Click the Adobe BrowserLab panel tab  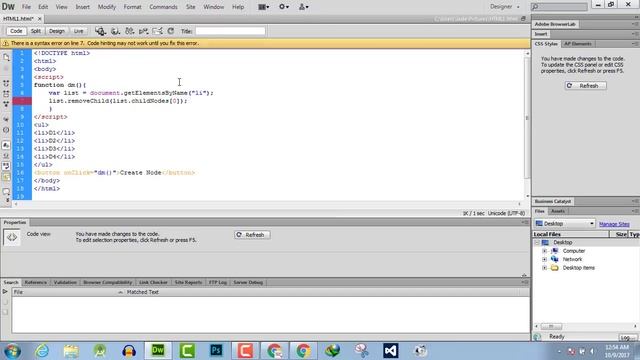[x=555, y=24]
